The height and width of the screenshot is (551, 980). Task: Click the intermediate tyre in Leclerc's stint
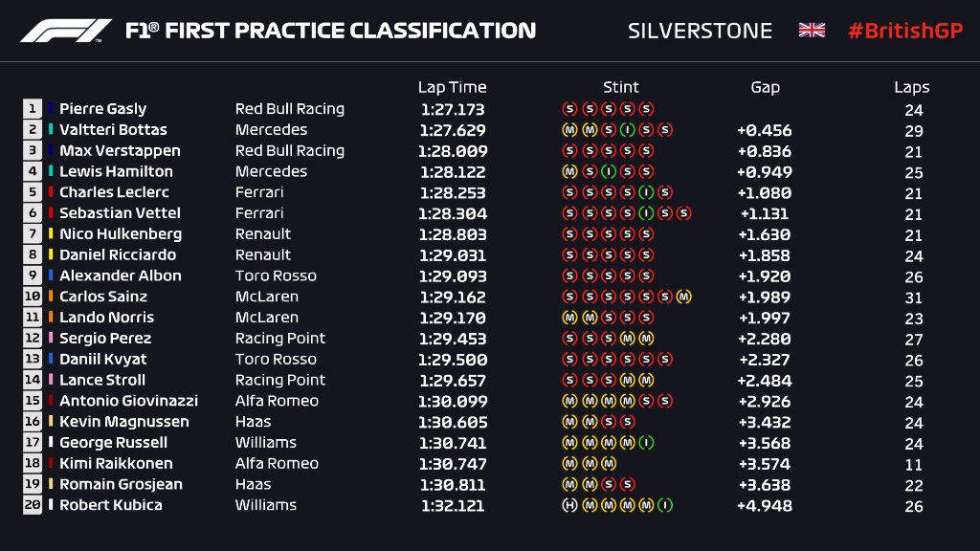click(x=646, y=192)
